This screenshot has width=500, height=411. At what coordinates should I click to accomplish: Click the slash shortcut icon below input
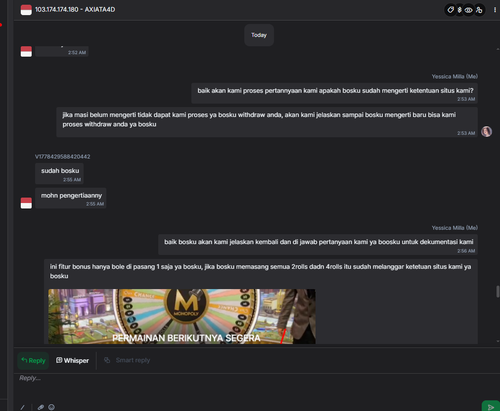23,407
